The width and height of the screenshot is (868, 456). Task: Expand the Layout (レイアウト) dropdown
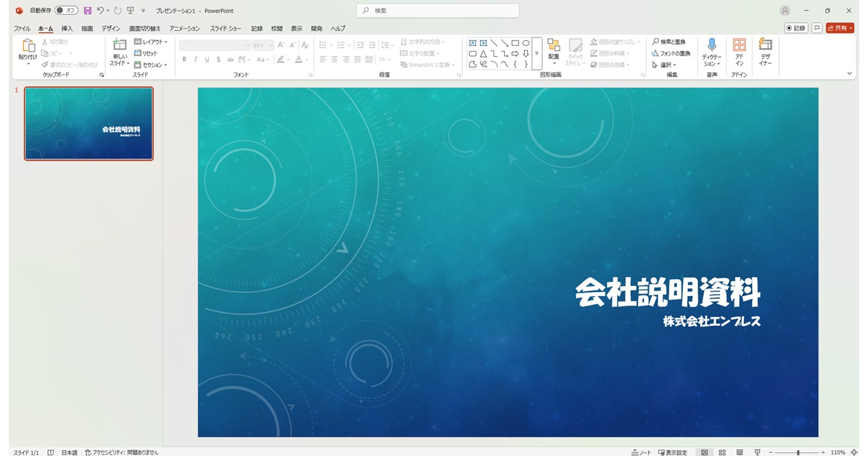(x=151, y=42)
